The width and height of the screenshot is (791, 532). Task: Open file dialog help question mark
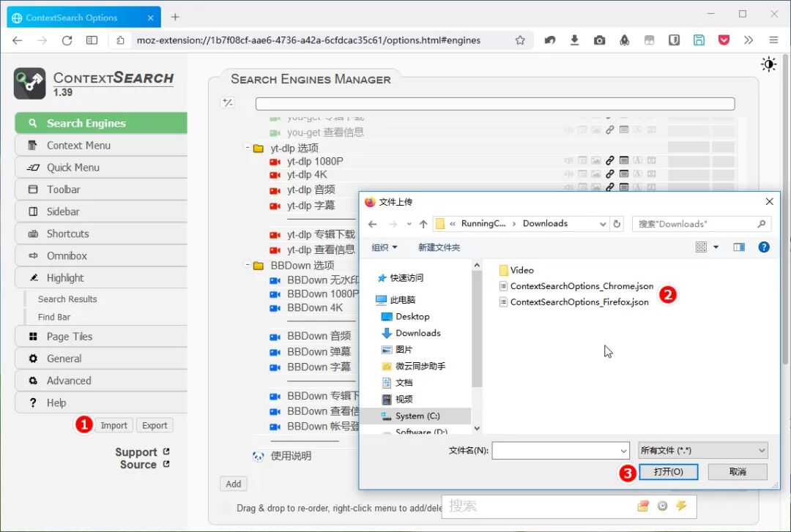[x=764, y=247]
